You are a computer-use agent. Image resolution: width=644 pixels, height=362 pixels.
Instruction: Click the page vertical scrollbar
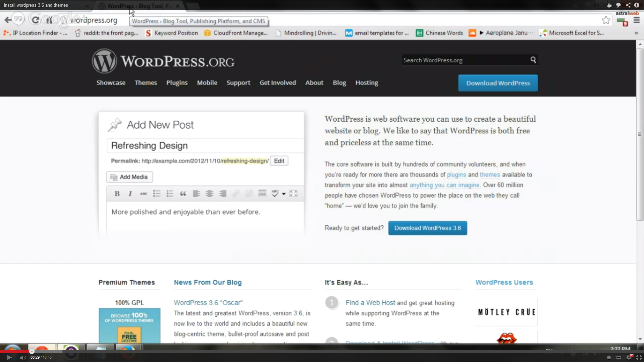point(640,134)
